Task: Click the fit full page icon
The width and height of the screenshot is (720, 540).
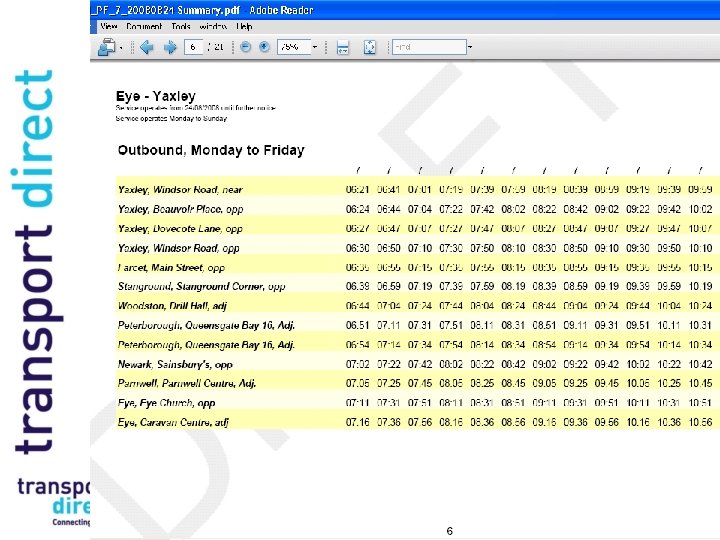Action: coord(370,47)
